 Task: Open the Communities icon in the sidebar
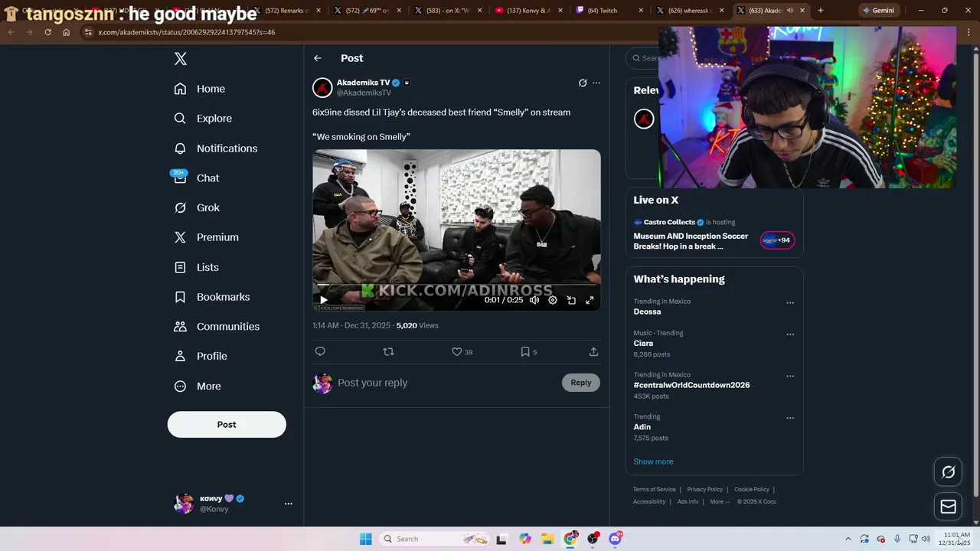coord(180,327)
